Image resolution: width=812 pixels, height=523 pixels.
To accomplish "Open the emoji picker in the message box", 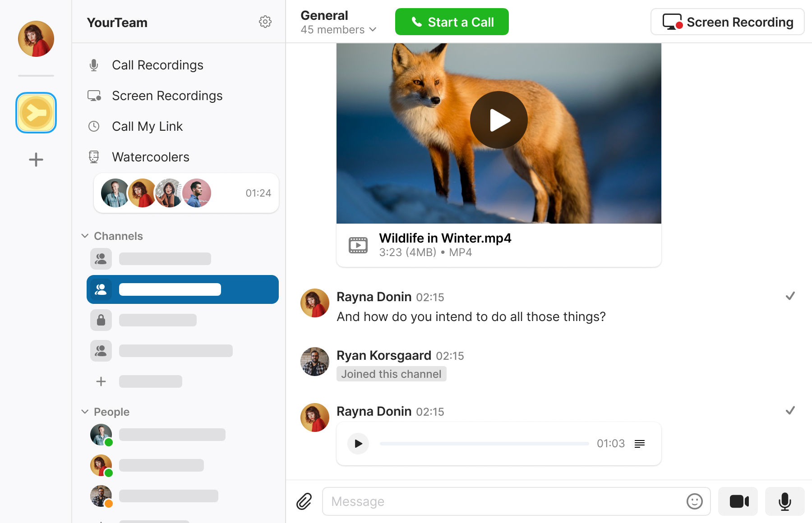I will click(x=693, y=501).
